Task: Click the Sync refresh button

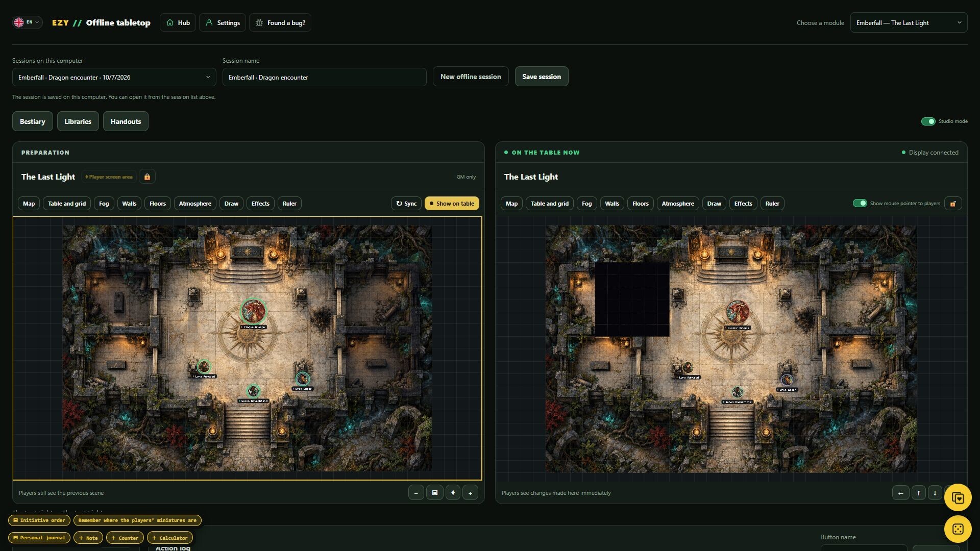Action: tap(406, 204)
